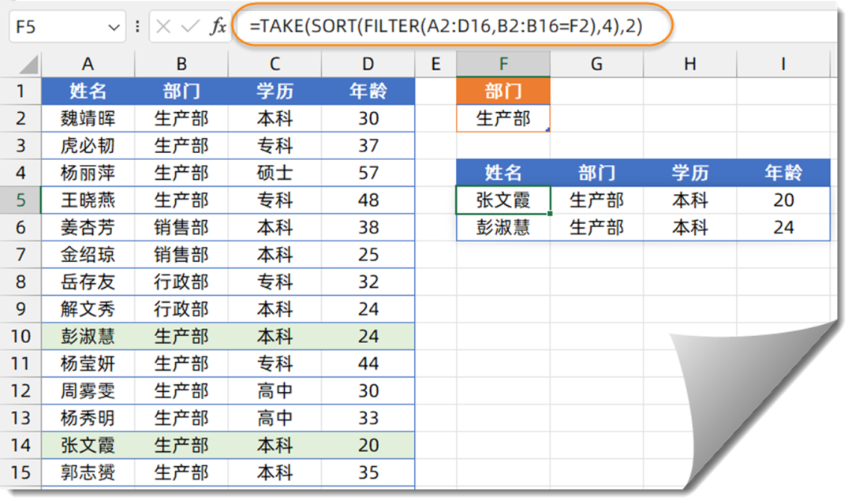Select row 14 header
852x504 pixels.
[21, 445]
